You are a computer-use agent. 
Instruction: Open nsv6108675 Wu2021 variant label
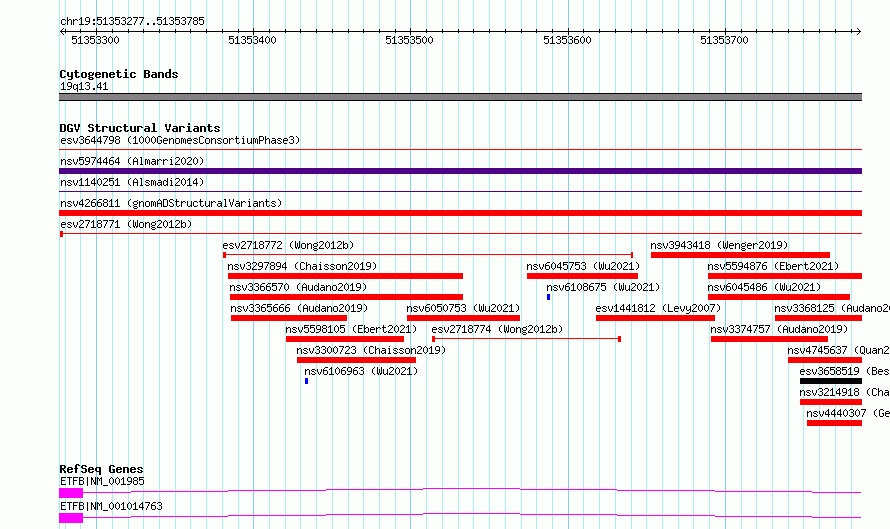pos(603,287)
